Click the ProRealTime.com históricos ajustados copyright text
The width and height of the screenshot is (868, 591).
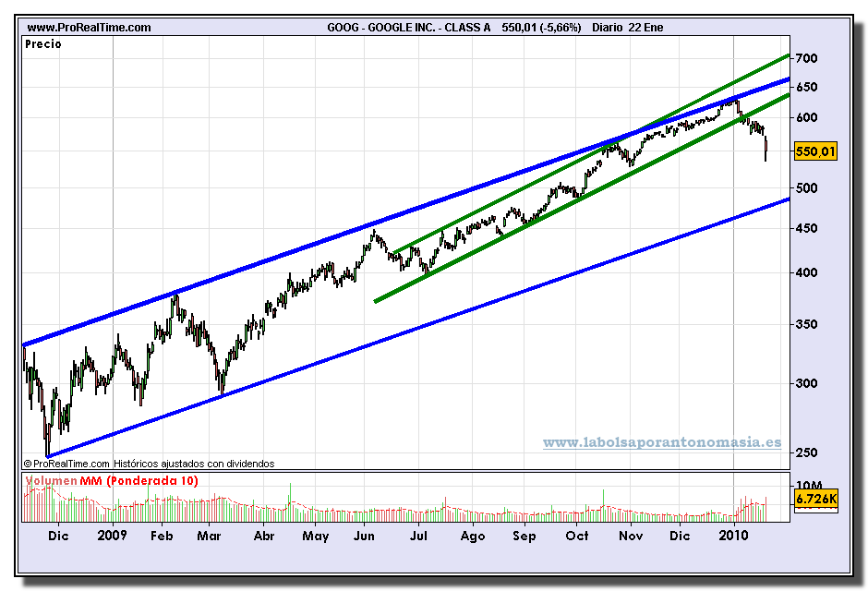click(x=149, y=464)
